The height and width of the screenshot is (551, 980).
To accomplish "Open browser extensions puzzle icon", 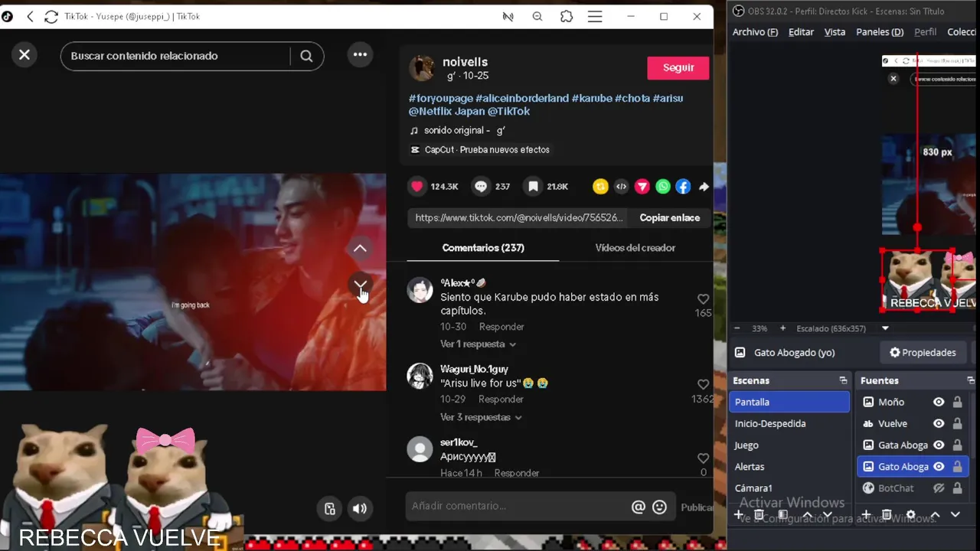I will pos(567,16).
